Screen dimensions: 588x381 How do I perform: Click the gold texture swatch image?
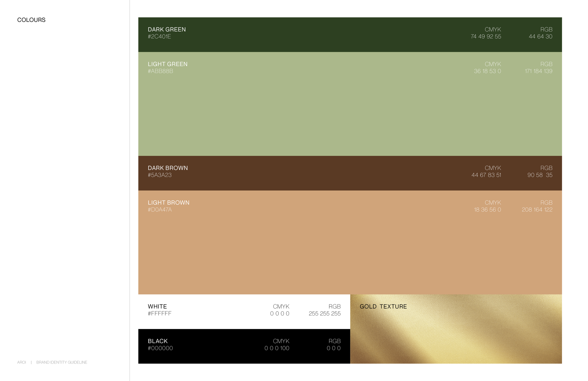(456, 329)
